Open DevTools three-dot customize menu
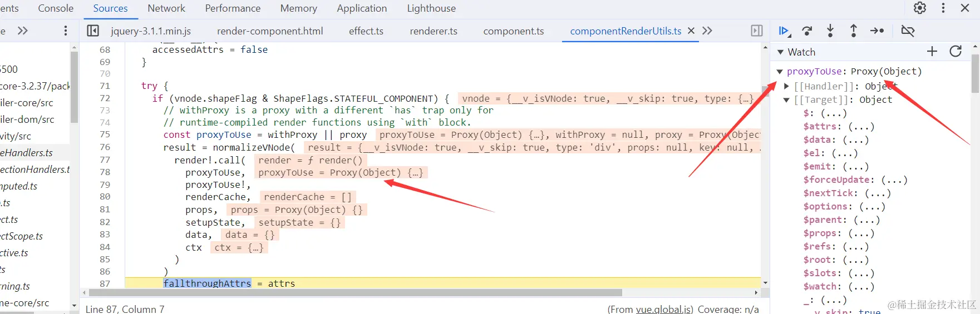The width and height of the screenshot is (980, 314). tap(943, 8)
